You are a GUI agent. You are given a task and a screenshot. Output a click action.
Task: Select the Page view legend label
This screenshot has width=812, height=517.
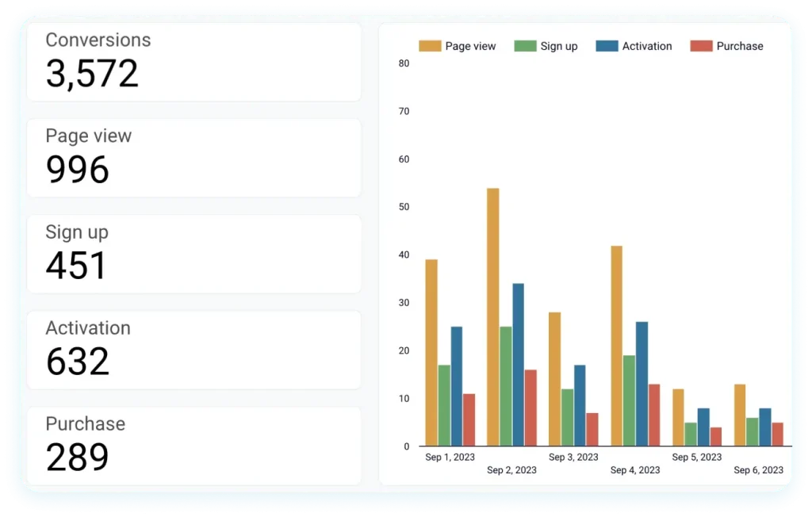[470, 46]
